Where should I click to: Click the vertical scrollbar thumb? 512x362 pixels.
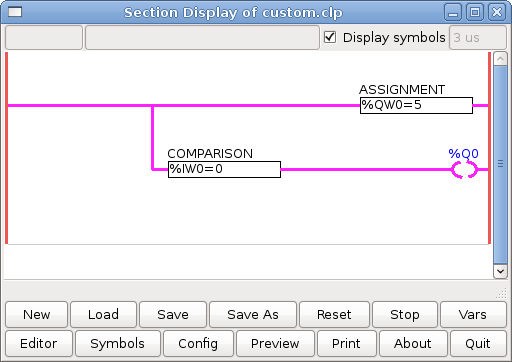click(500, 165)
